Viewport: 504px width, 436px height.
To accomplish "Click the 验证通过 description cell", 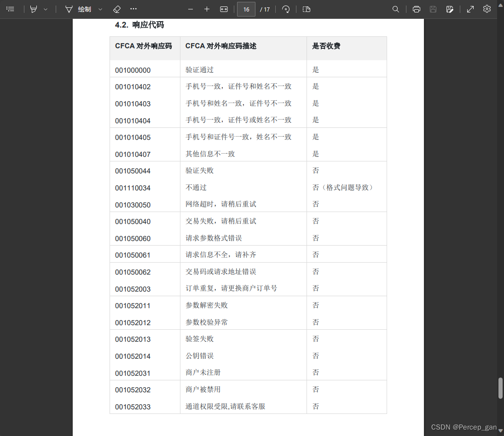I will (x=200, y=69).
